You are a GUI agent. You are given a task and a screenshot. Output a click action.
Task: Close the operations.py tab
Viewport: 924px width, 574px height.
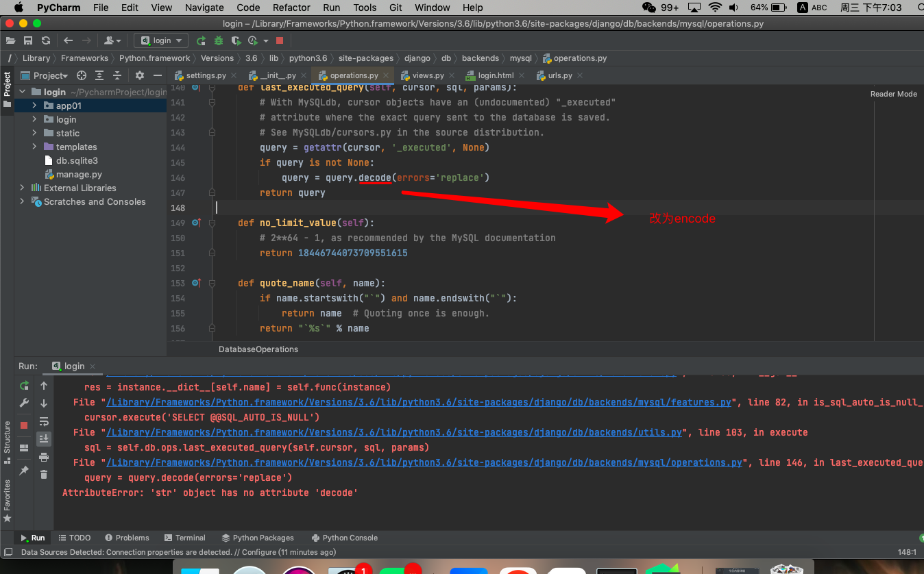387,75
